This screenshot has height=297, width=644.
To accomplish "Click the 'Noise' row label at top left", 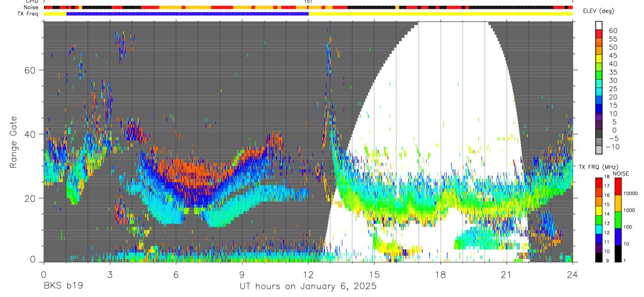I will pos(32,7).
